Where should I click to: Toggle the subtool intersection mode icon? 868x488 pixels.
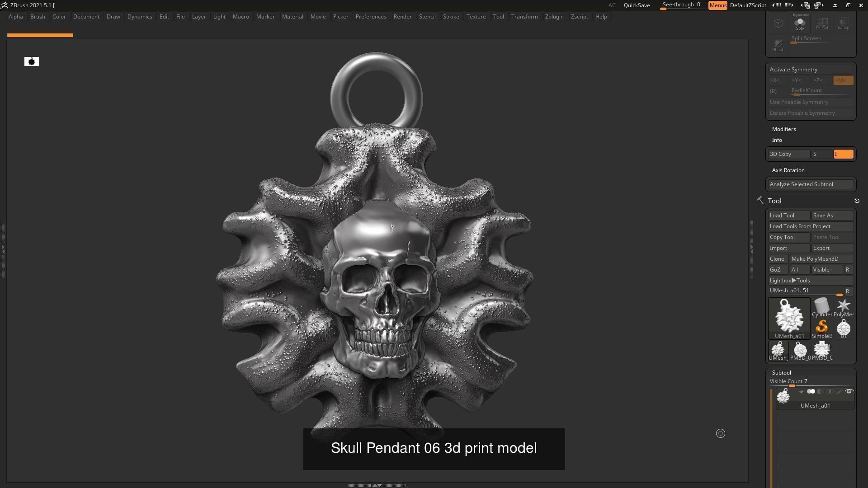pyautogui.click(x=830, y=392)
